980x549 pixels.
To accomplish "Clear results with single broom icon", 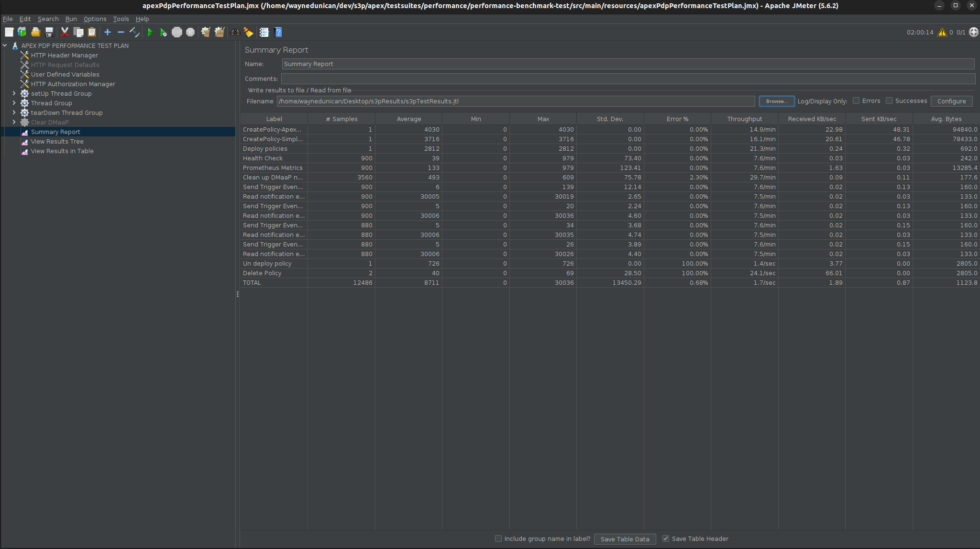I will (x=206, y=32).
